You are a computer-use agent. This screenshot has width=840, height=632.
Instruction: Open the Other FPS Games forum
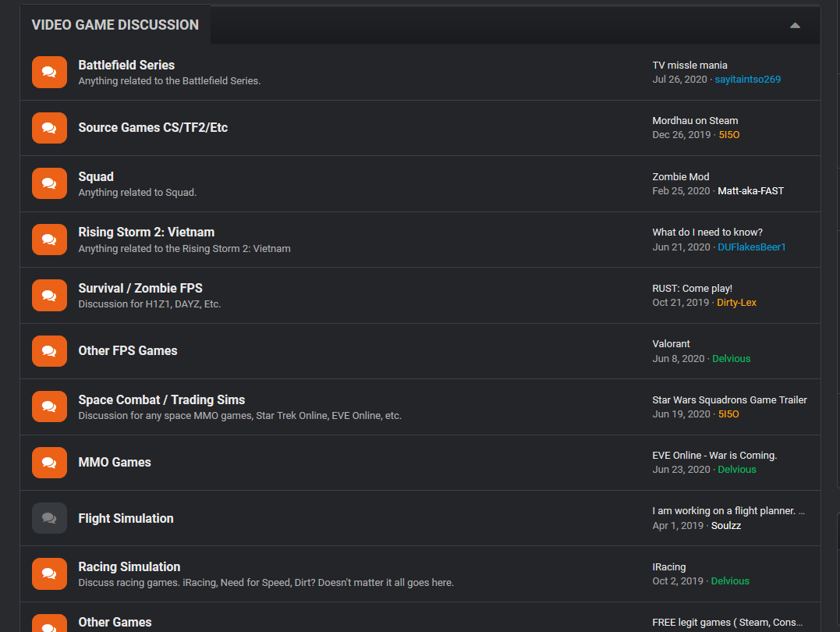[127, 350]
